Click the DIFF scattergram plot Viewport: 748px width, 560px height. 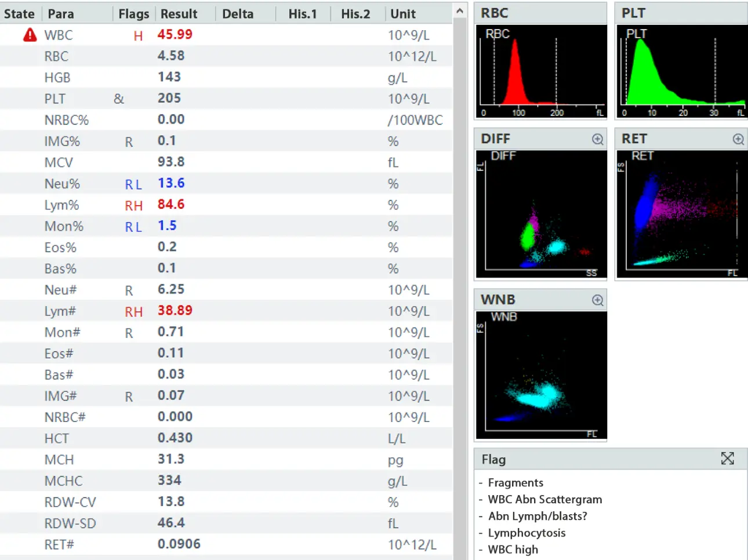tap(540, 214)
